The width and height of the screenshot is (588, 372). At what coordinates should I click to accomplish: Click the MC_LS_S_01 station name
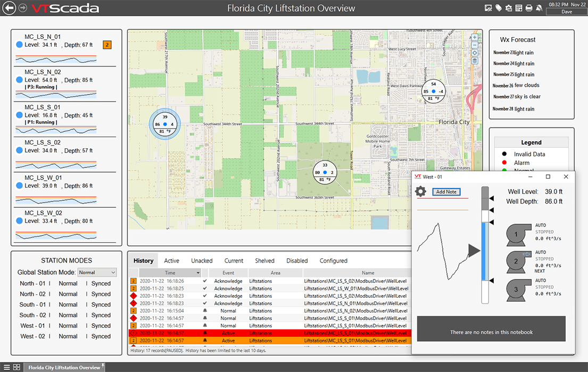coord(43,107)
